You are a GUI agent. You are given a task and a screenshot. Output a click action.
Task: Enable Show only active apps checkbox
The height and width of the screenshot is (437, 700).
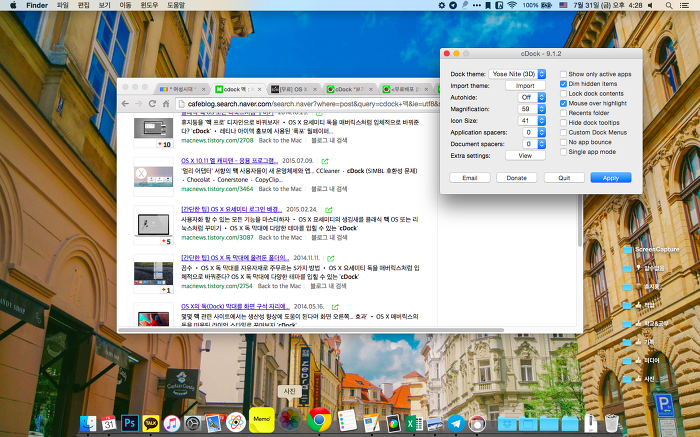564,74
